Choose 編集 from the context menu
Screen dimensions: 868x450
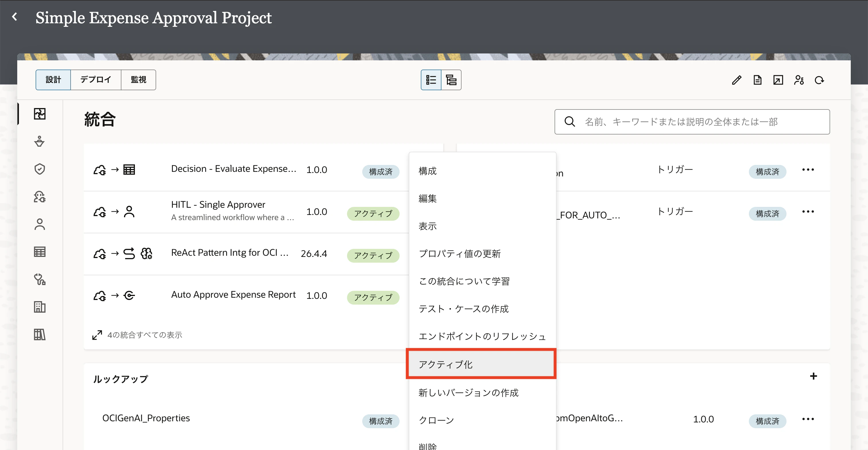[483, 198]
